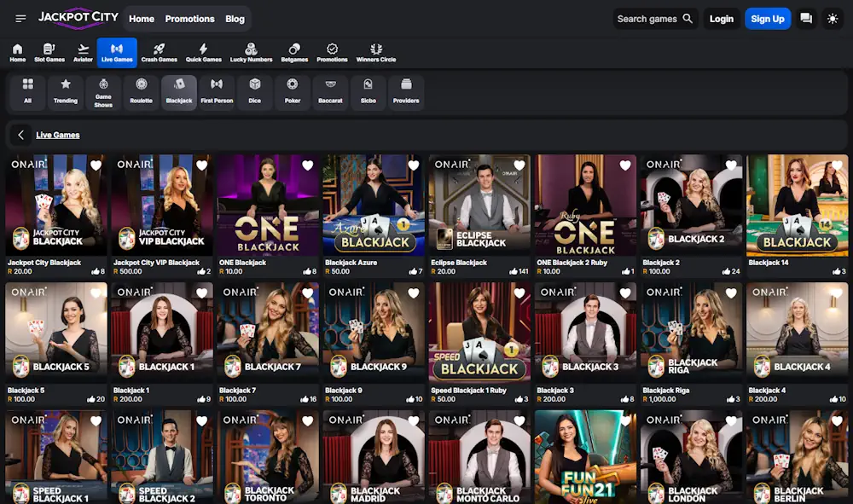Expand the hamburger side menu
The height and width of the screenshot is (504, 853).
(20, 19)
